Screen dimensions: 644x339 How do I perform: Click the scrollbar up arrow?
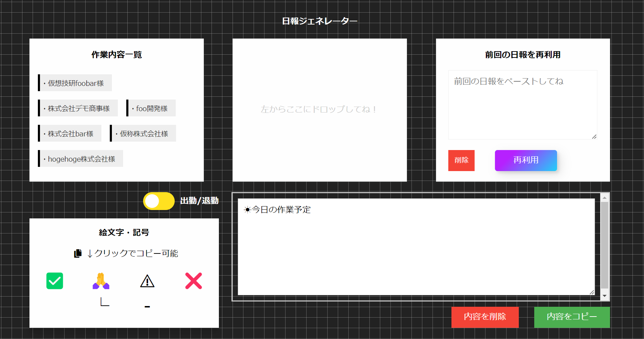click(x=604, y=198)
